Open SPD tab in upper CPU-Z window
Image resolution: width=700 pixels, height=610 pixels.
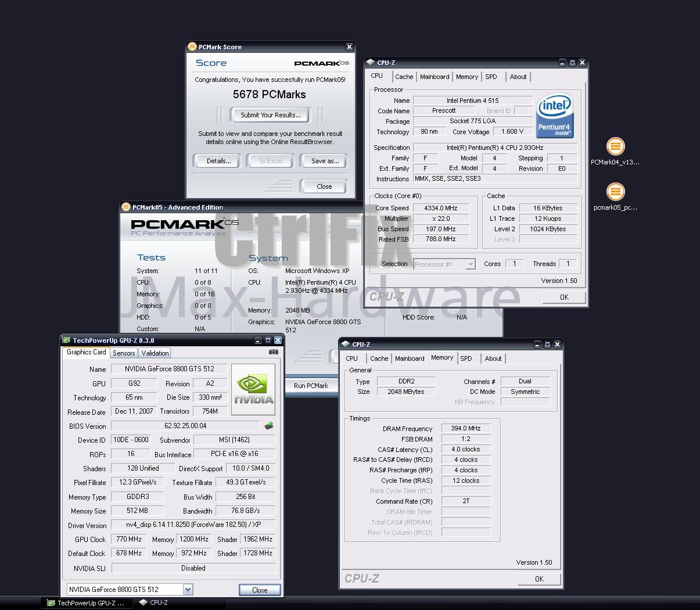point(491,77)
